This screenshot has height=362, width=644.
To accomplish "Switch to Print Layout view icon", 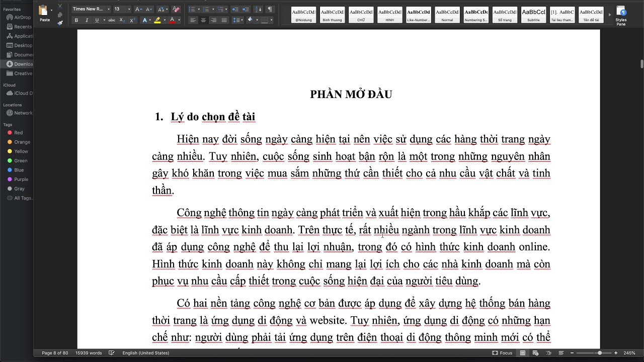I will (523, 353).
